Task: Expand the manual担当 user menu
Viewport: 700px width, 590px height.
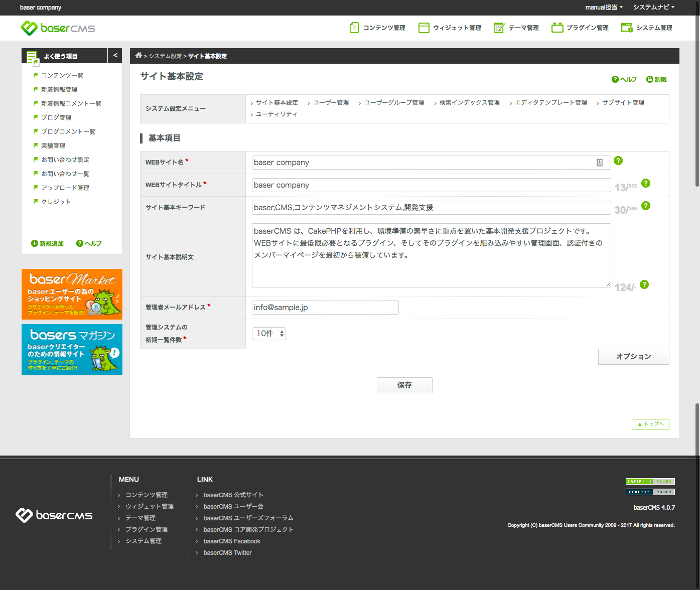Action: (604, 8)
